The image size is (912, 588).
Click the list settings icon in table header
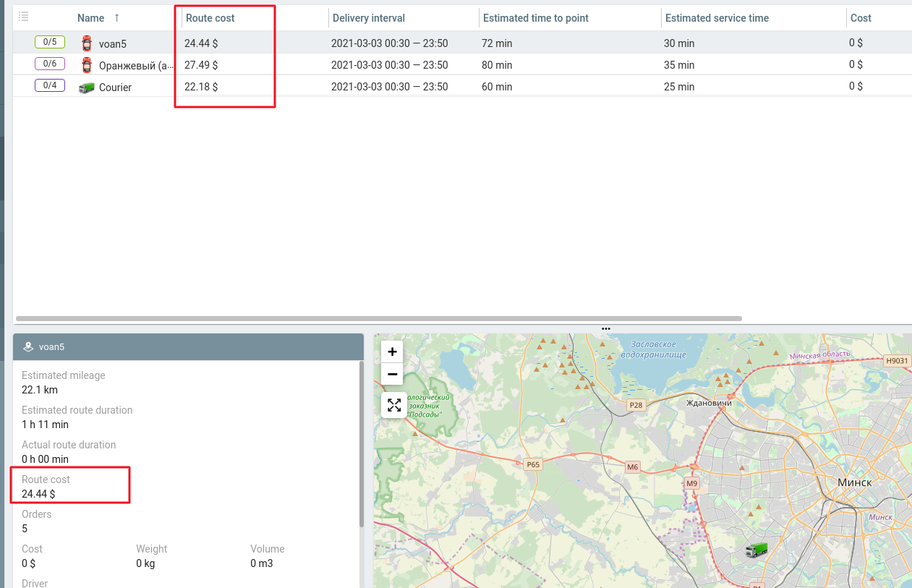click(x=23, y=17)
